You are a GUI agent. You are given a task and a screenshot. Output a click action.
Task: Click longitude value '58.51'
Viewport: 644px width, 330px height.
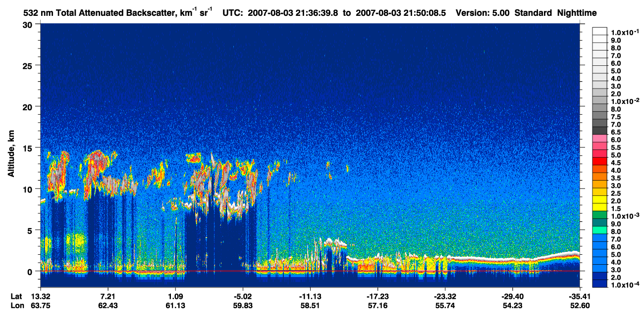click(310, 306)
